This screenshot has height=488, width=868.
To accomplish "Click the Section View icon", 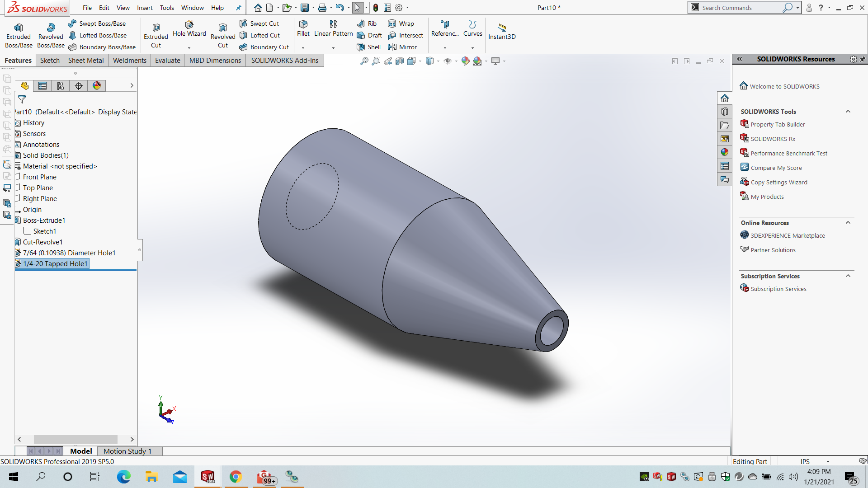I will pyautogui.click(x=400, y=61).
